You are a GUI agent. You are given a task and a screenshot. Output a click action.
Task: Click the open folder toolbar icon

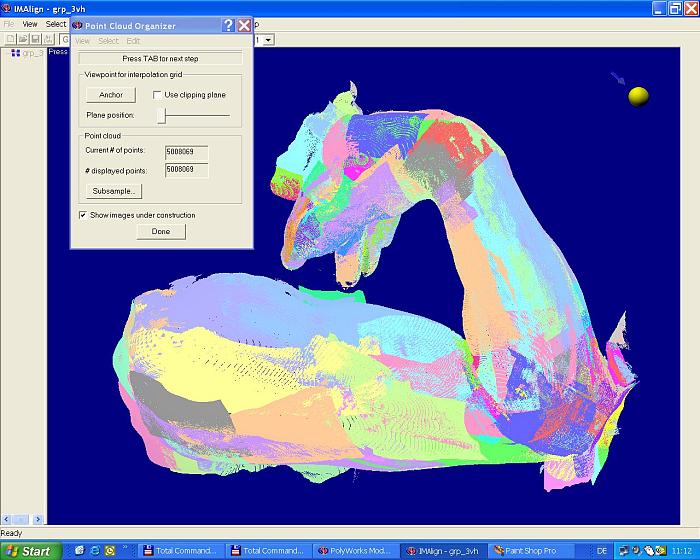pos(22,39)
